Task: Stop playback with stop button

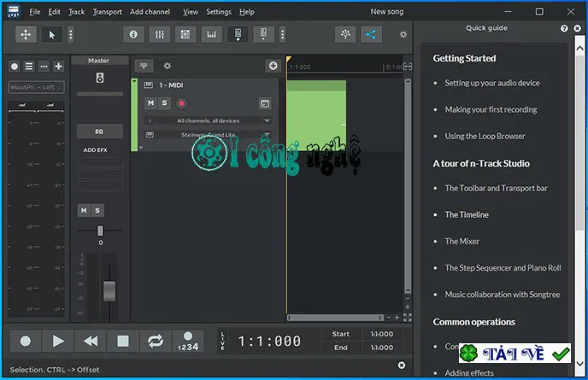Action: 123,341
